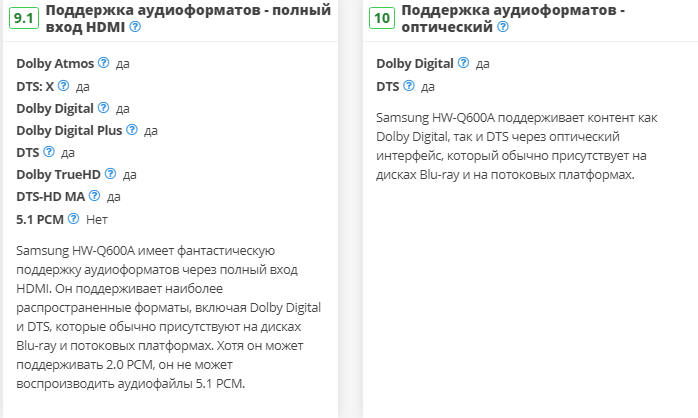Click help icon next to Dolby TrueHD
The height and width of the screenshot is (418, 698).
(x=110, y=174)
